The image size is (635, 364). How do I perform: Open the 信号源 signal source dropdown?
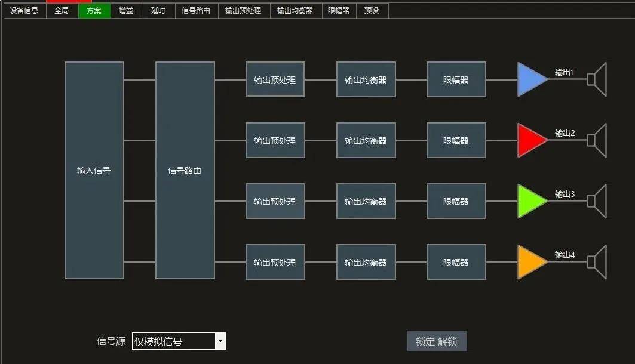(x=220, y=341)
